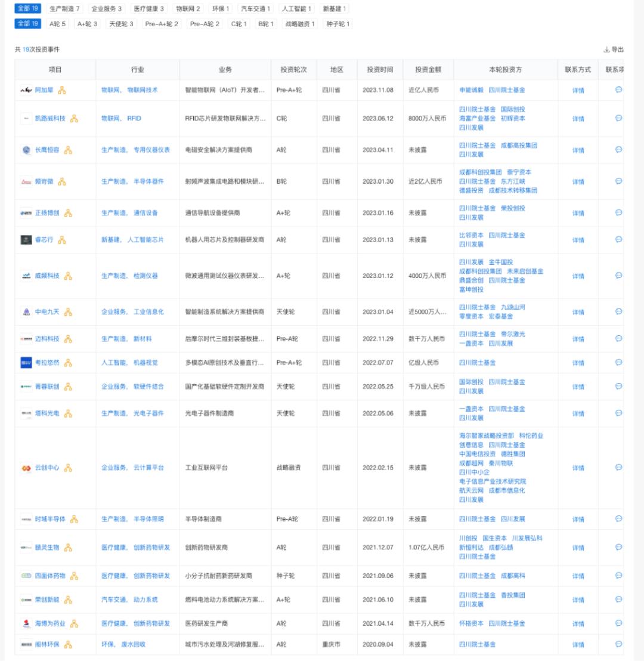
Task: Open message icon in 2021.12.07 row
Action: coord(619,547)
